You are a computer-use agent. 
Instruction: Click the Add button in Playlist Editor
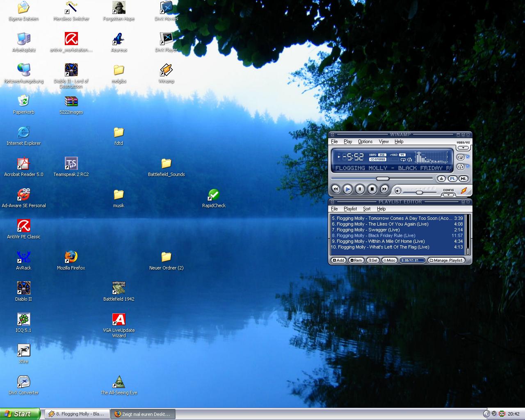[x=338, y=260]
